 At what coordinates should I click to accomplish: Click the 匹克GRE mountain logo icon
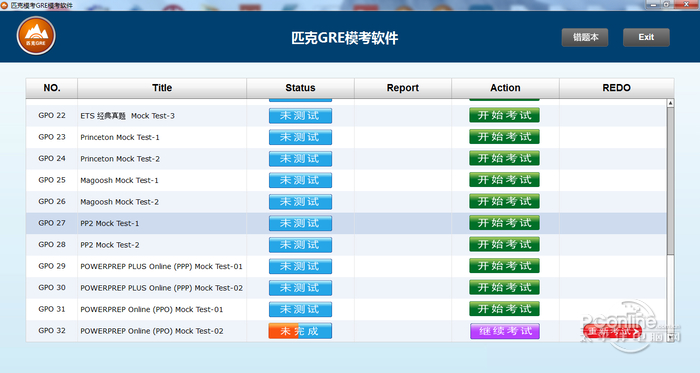[36, 36]
